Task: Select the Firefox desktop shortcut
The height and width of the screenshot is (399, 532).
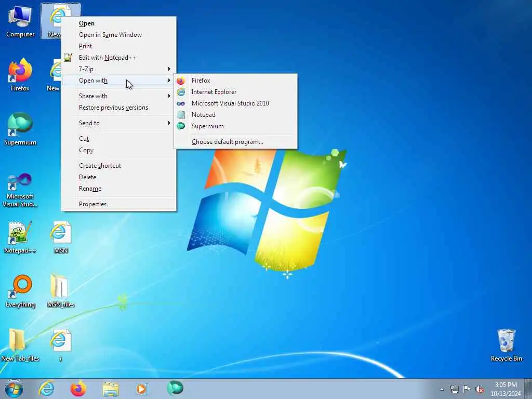Action: 20,75
